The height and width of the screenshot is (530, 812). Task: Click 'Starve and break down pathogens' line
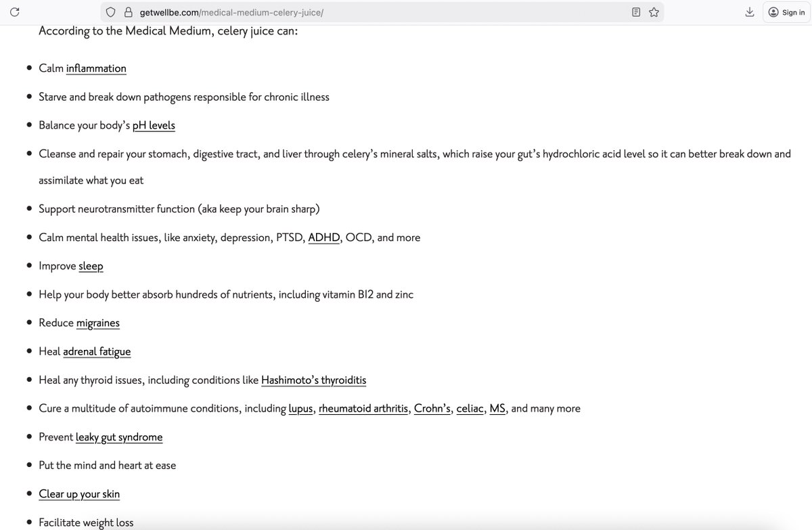pos(184,97)
